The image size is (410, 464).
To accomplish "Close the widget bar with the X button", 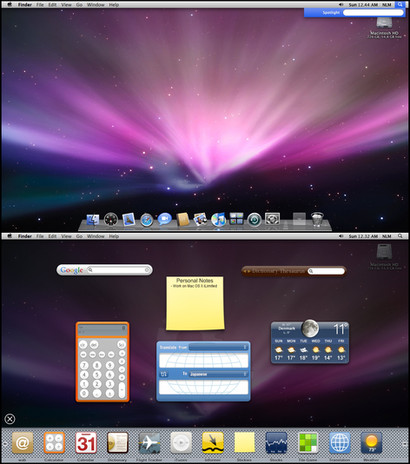I will [x=10, y=419].
